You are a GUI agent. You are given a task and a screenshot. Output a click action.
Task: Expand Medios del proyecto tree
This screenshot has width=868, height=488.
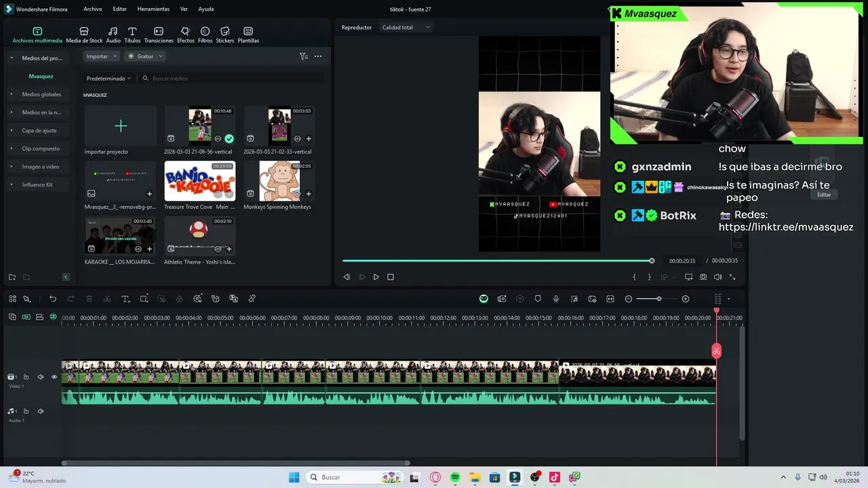click(x=12, y=58)
